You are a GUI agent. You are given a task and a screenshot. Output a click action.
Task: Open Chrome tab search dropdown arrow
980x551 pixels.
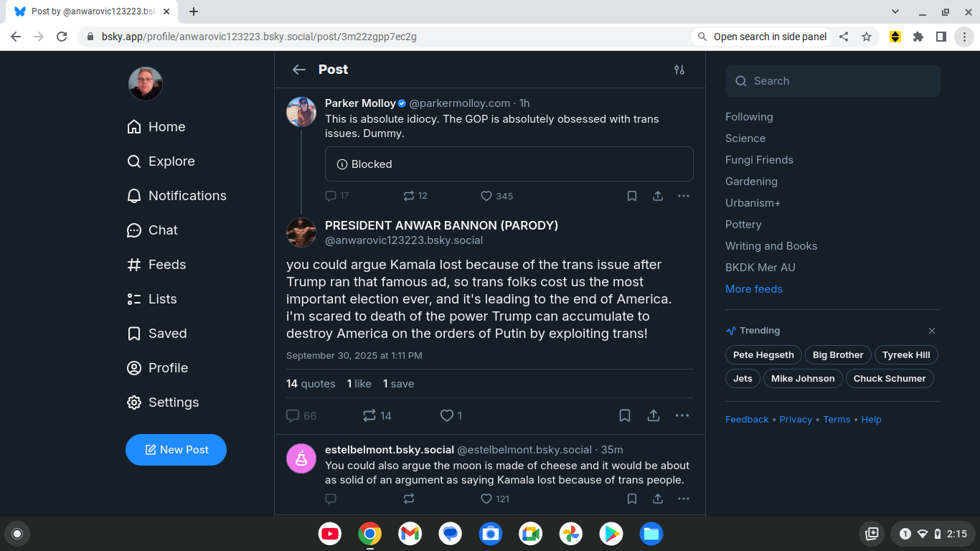pyautogui.click(x=895, y=11)
